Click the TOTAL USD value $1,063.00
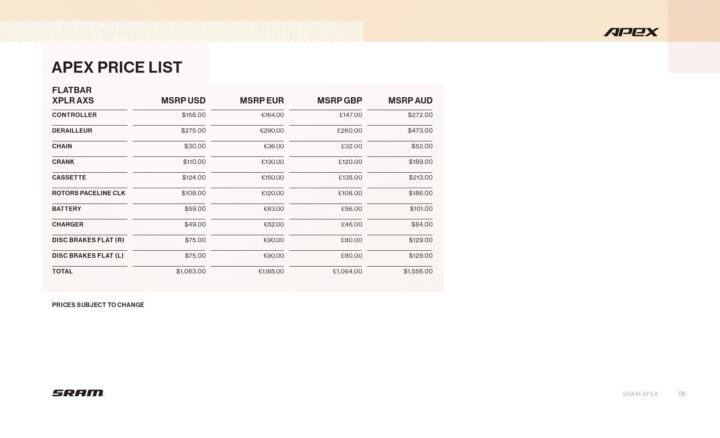This screenshot has width=720, height=438. pyautogui.click(x=191, y=271)
